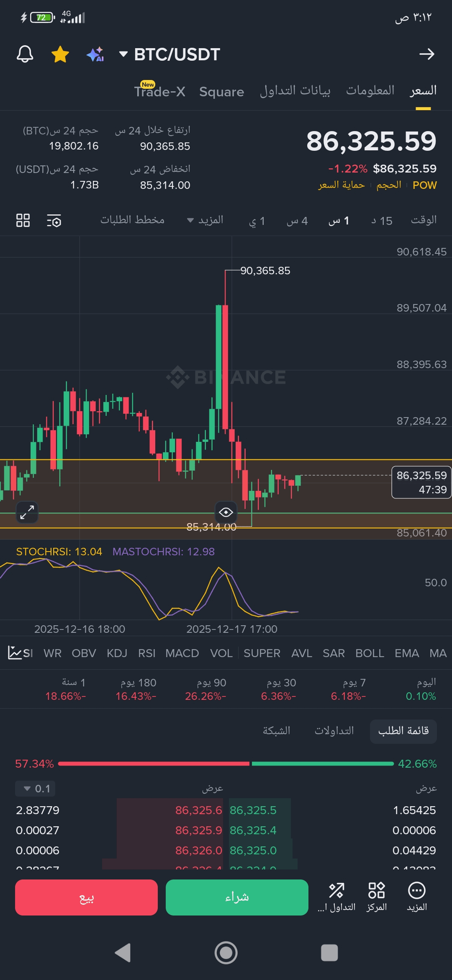Image resolution: width=452 pixels, height=980 pixels.
Task: Select the 1 ي daily interval
Action: pos(257,221)
